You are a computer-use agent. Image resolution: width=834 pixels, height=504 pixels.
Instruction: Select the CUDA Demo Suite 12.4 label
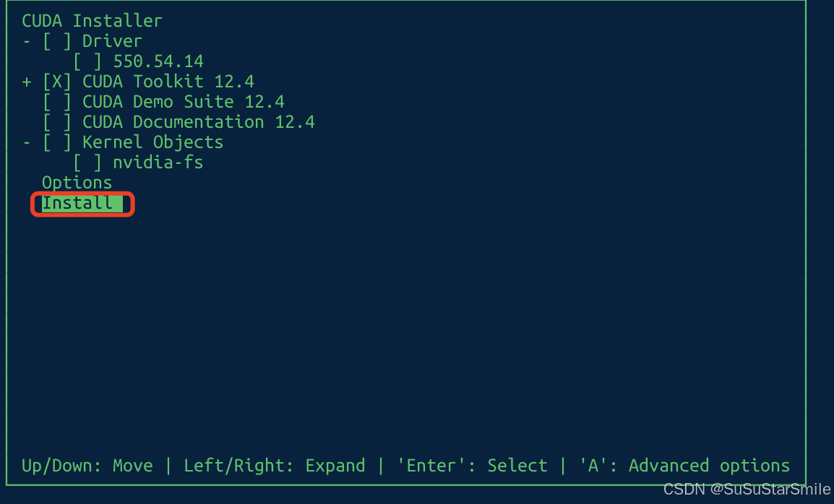click(181, 101)
